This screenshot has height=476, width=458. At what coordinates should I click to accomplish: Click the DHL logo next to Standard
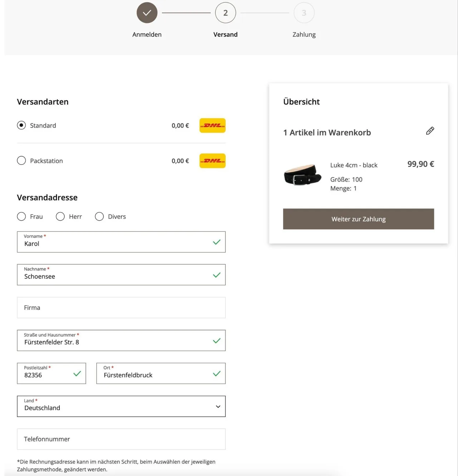[213, 126]
